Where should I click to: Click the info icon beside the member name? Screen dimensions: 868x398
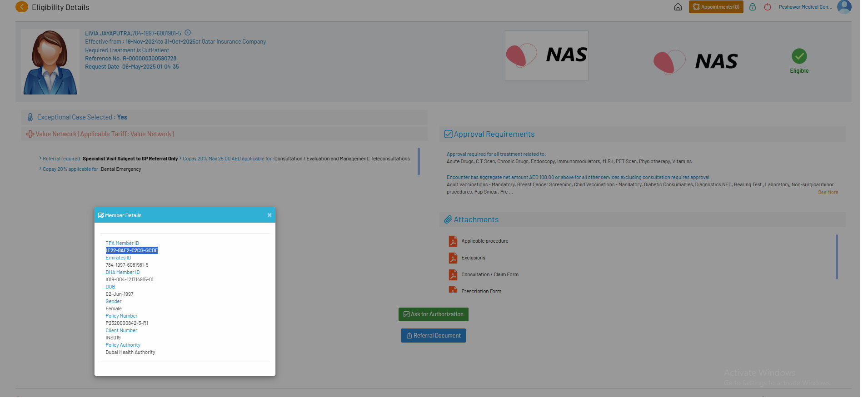pos(188,33)
